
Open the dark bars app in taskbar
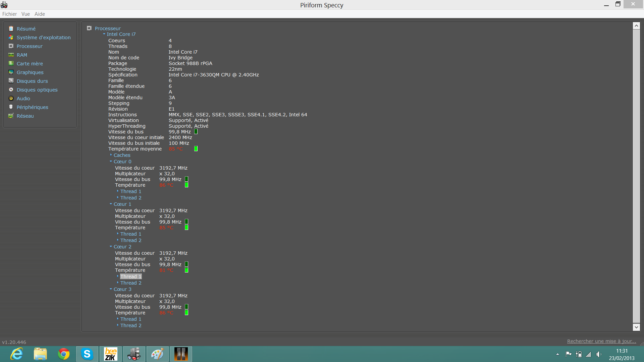(181, 354)
